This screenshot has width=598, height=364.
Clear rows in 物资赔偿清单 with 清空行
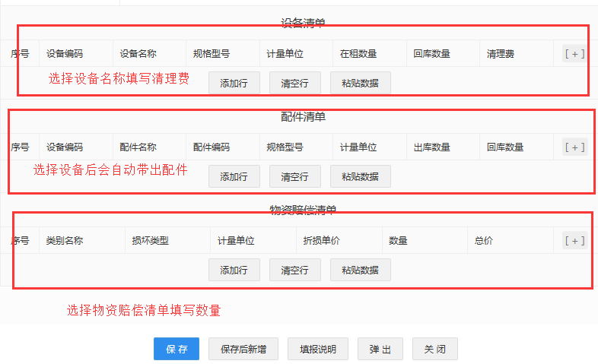tap(294, 270)
